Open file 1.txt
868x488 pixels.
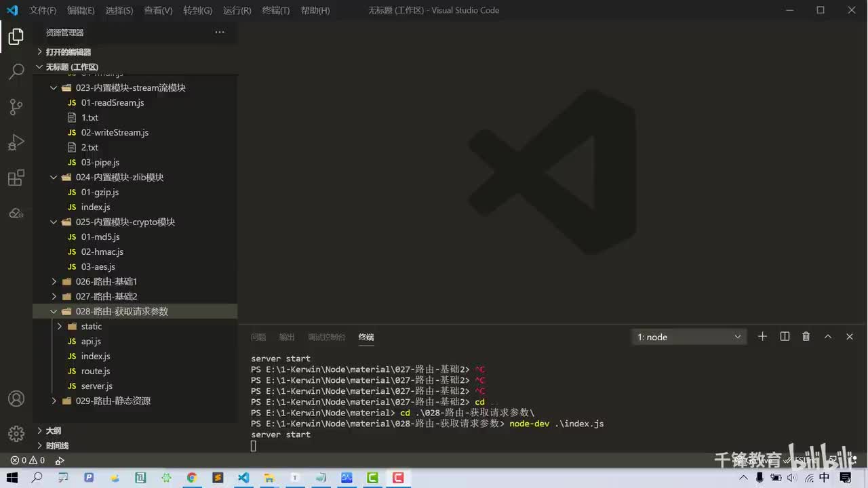coord(135,117)
